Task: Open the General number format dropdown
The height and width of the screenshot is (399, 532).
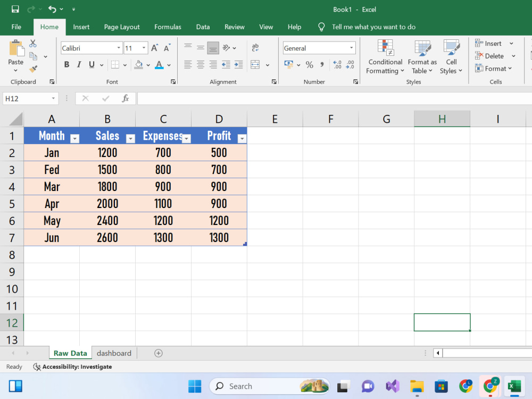Action: coord(352,48)
